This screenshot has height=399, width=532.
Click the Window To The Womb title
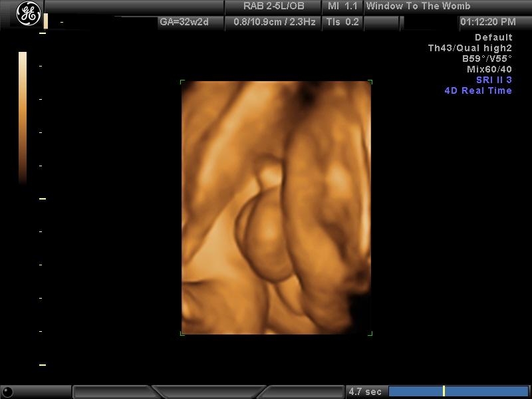(418, 6)
